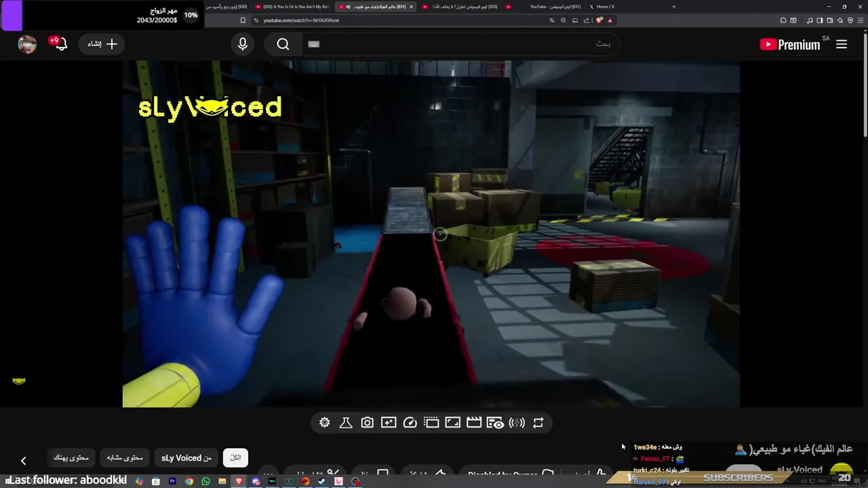
Task: Open the playback speed gauge icon
Action: [410, 423]
